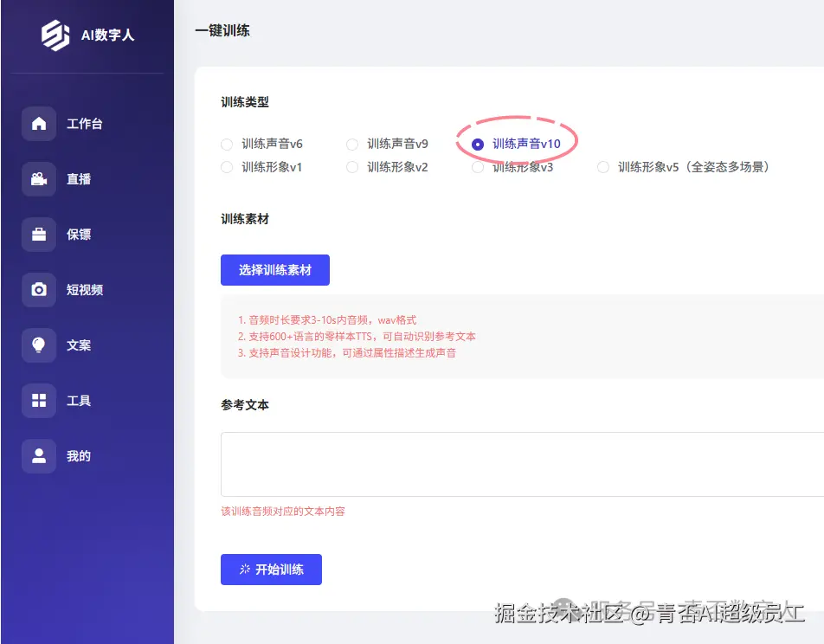Go to 保镖 menu label
The width and height of the screenshot is (824, 644).
coord(79,235)
